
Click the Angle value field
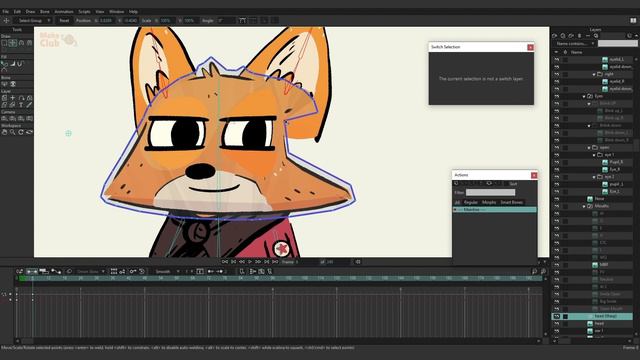pyautogui.click(x=227, y=20)
